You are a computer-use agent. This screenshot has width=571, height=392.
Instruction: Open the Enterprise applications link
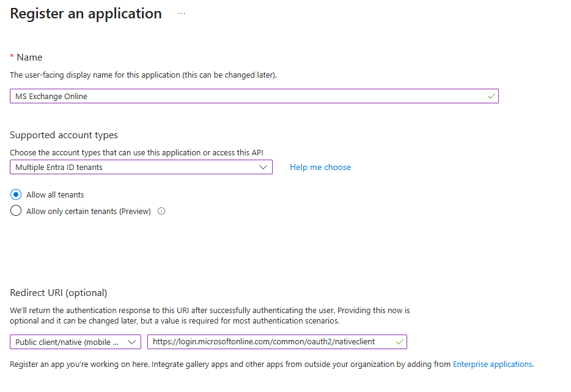tap(492, 364)
